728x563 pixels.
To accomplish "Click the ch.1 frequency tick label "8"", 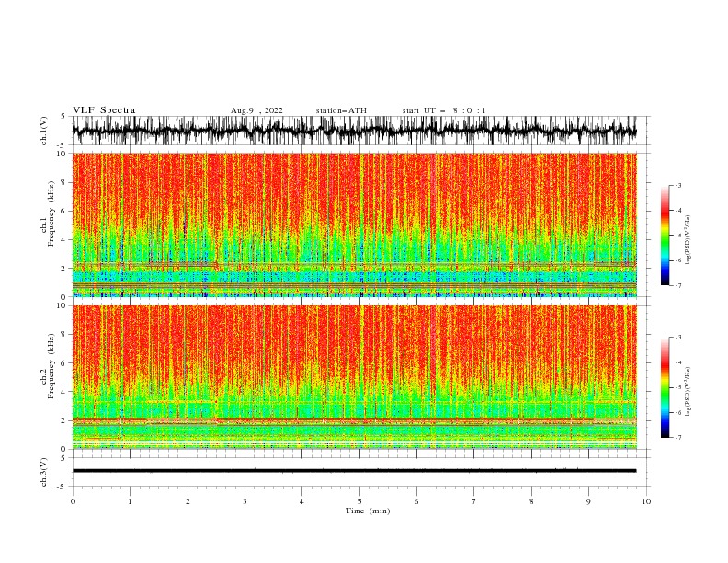I will tap(63, 182).
